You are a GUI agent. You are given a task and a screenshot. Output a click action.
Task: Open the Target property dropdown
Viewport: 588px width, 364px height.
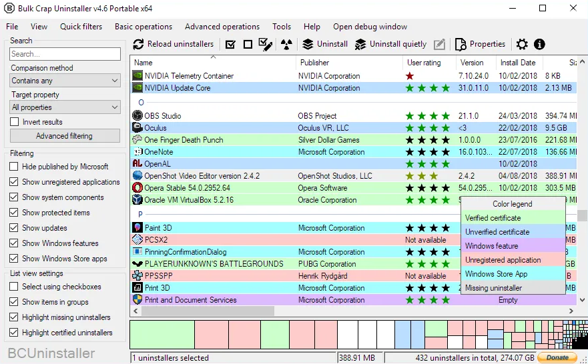click(65, 107)
